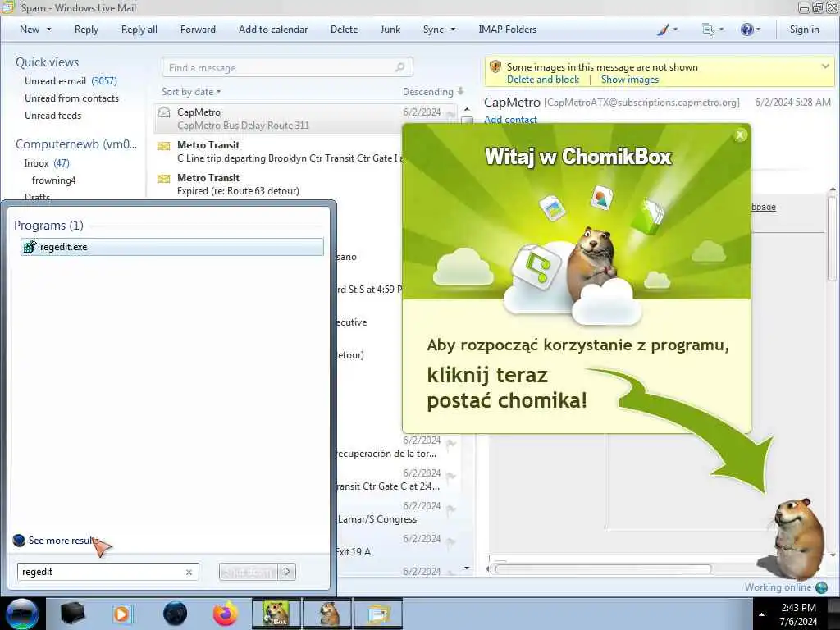Launch regedit.exe from Programs results
The image size is (840, 630).
tap(172, 247)
